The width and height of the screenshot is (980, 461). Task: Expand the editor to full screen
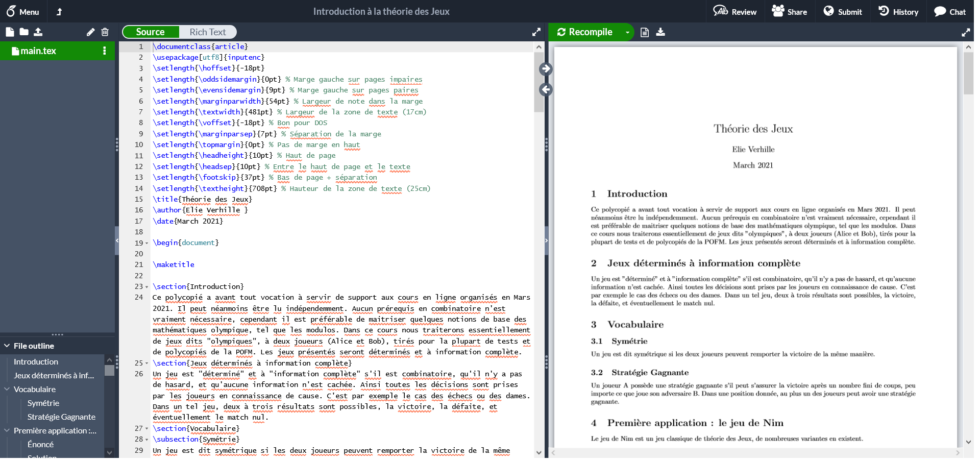coord(536,32)
